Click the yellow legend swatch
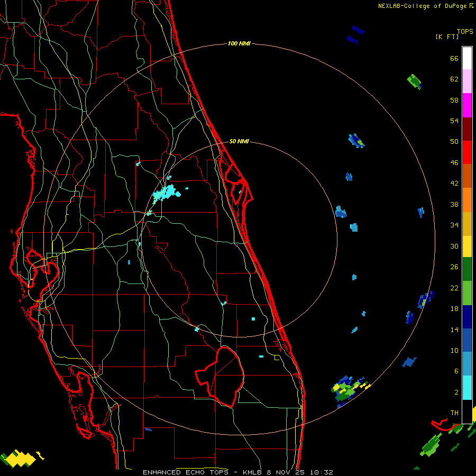This screenshot has width=476, height=476. click(467, 246)
